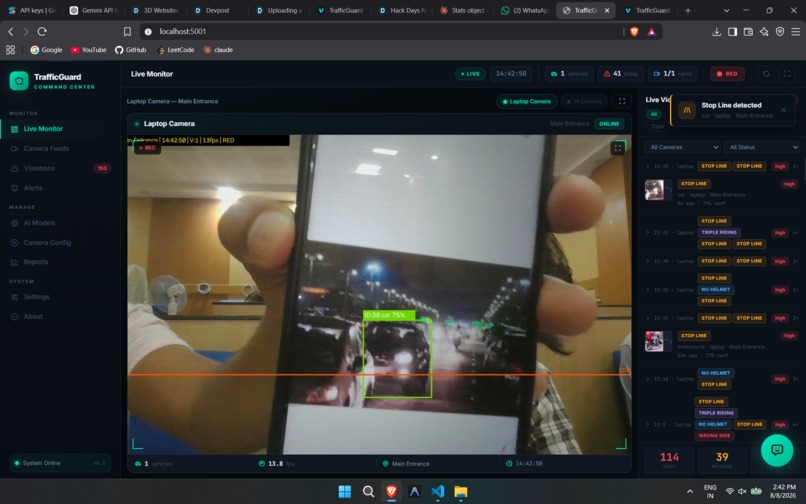Switch to the API keys browser tab

click(x=32, y=10)
